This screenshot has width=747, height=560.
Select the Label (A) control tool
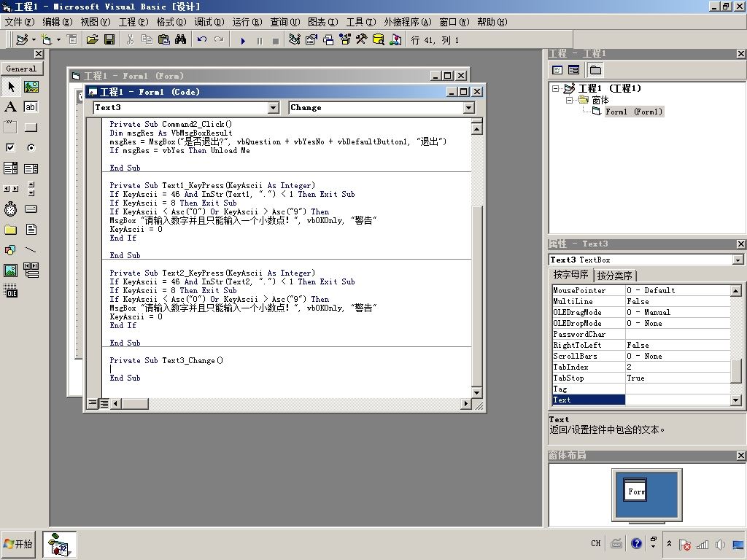pyautogui.click(x=11, y=107)
